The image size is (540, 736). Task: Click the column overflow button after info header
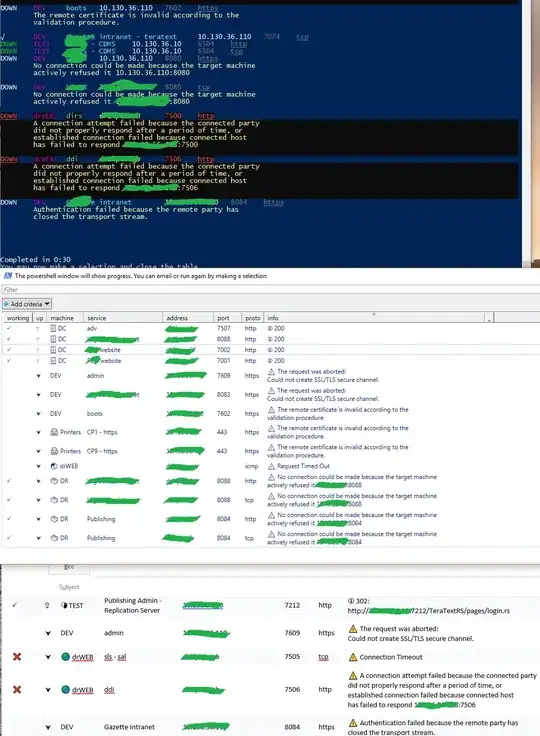tap(489, 318)
